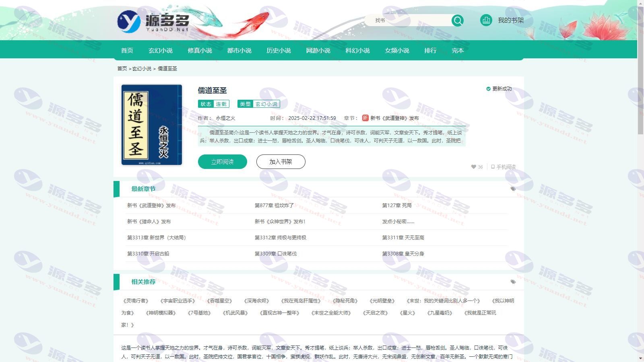Open 新书《猎命人》发布
644x362 pixels.
pos(149,222)
